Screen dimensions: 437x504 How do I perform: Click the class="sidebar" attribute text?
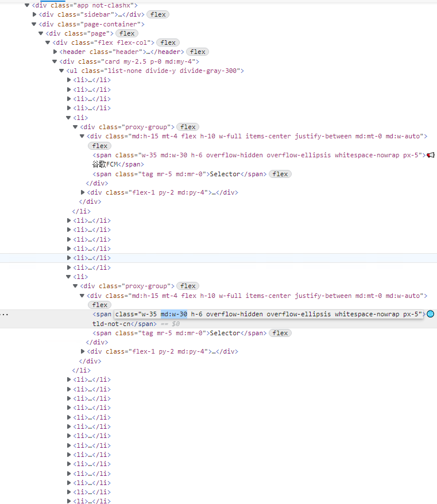coord(86,14)
